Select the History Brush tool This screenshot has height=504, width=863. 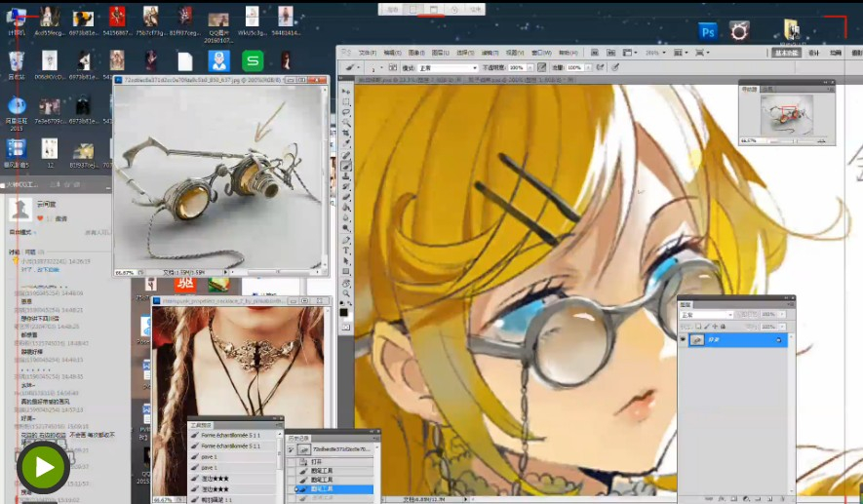346,186
